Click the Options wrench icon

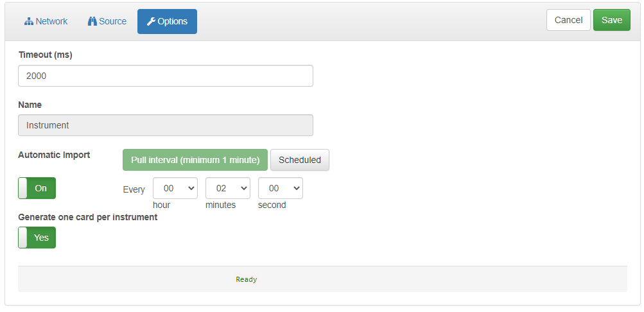[152, 22]
